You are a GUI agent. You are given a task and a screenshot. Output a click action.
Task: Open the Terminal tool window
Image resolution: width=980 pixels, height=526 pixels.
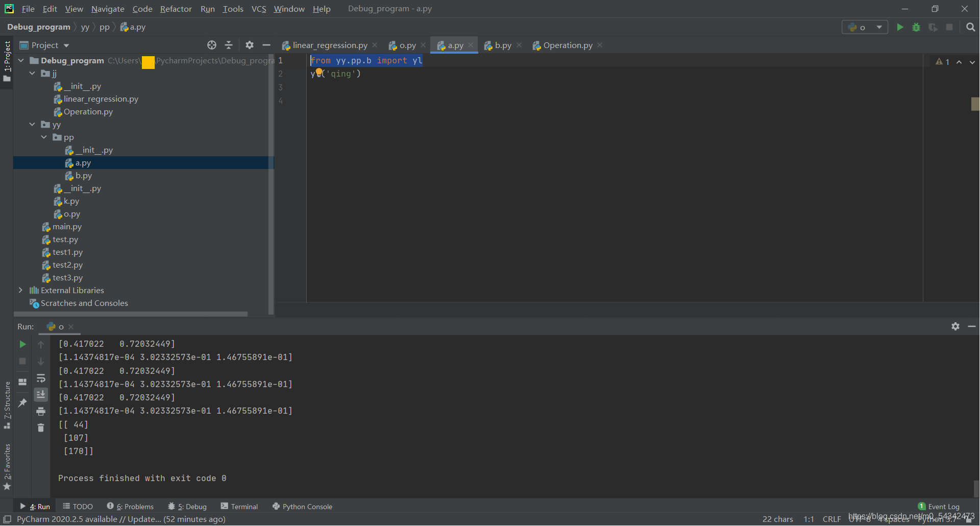click(239, 507)
